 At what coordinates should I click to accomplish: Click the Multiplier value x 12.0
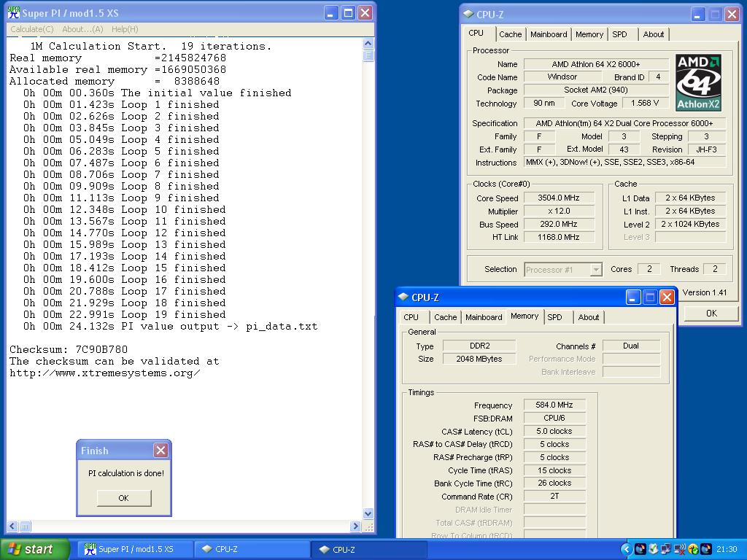559,211
